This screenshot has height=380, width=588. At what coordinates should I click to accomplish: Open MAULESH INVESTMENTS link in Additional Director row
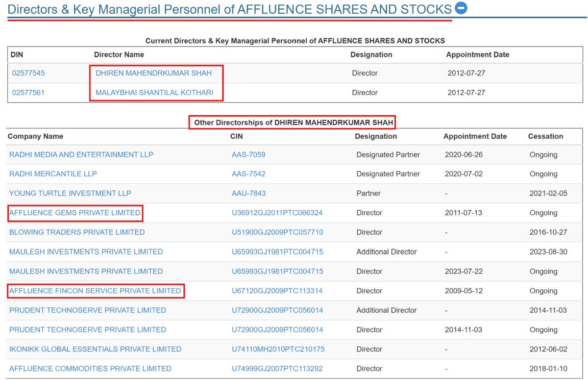pyautogui.click(x=86, y=252)
